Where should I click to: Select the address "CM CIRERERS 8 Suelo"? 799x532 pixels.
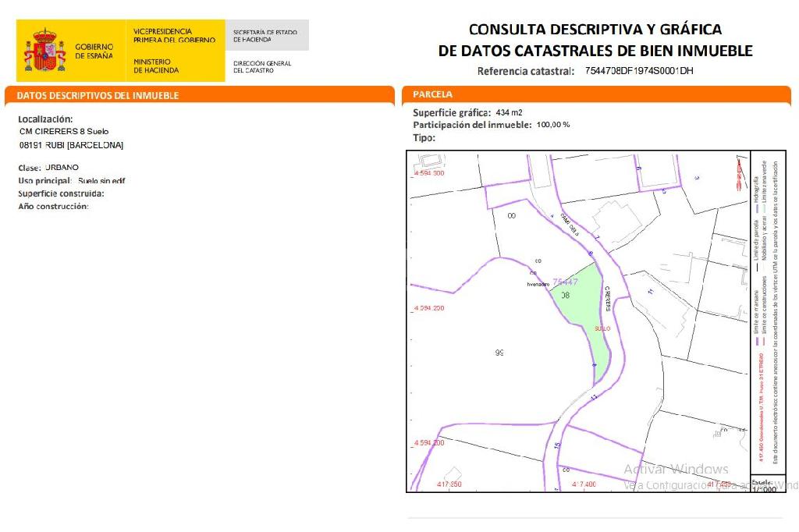pyautogui.click(x=64, y=132)
